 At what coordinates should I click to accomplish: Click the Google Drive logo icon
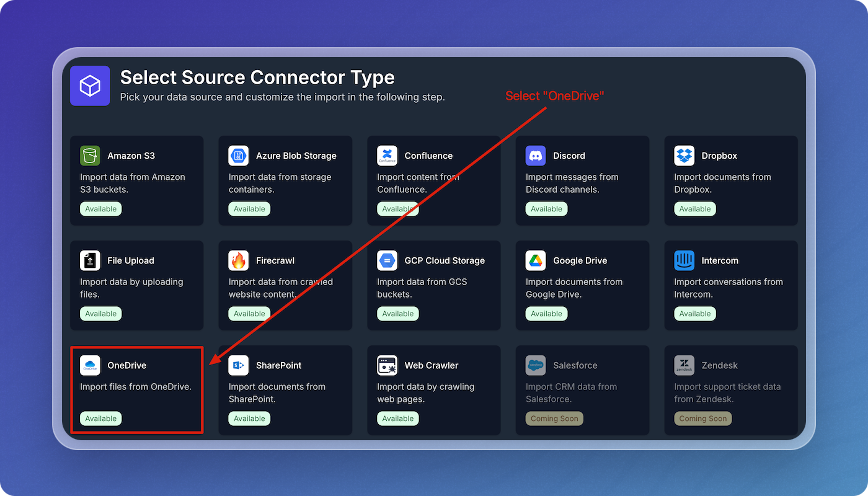click(536, 260)
